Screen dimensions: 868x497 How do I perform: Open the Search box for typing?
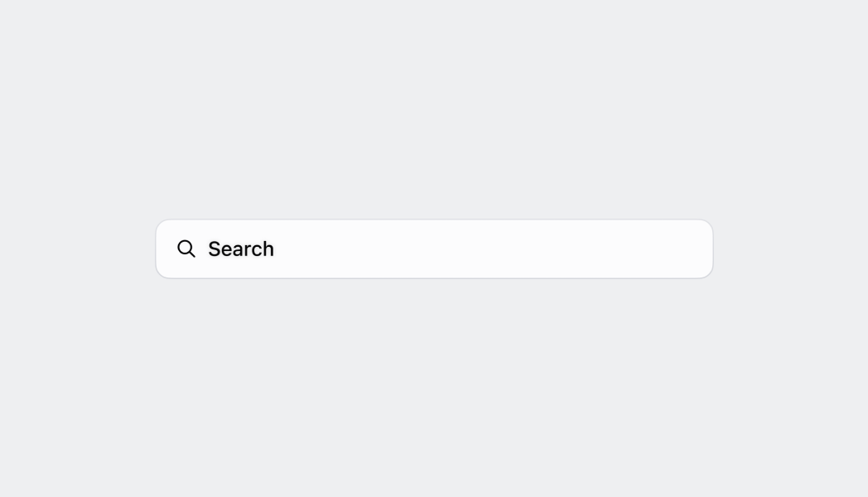pyautogui.click(x=434, y=248)
